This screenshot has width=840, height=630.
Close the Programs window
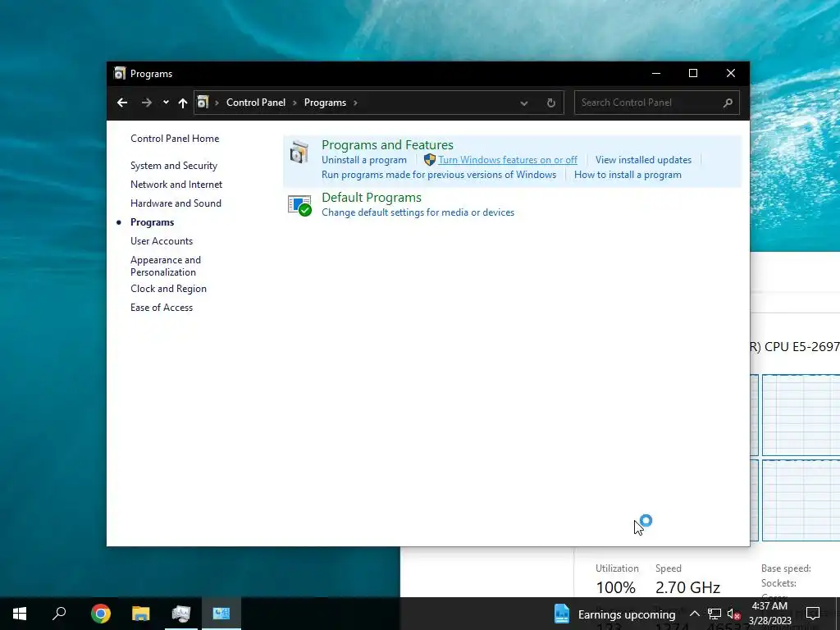731,73
